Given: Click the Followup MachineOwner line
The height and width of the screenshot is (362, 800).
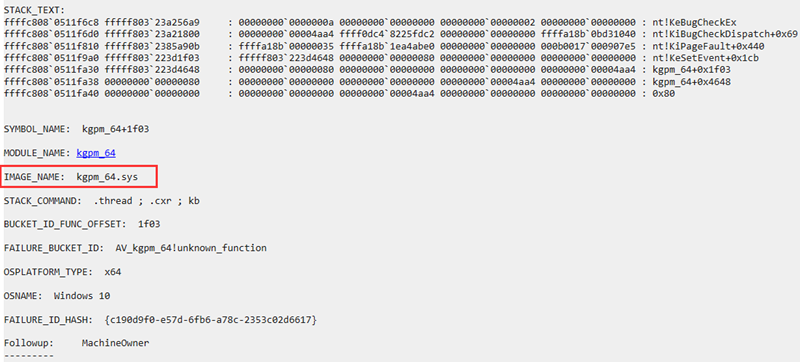Looking at the screenshot, I should [x=77, y=343].
